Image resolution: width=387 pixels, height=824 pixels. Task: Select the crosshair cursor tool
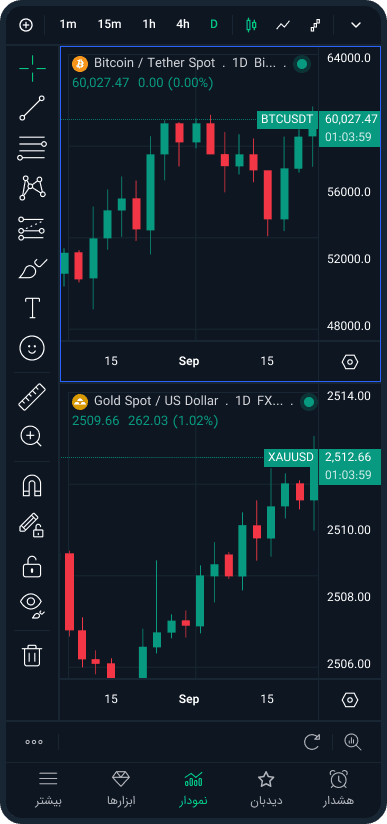coord(32,68)
